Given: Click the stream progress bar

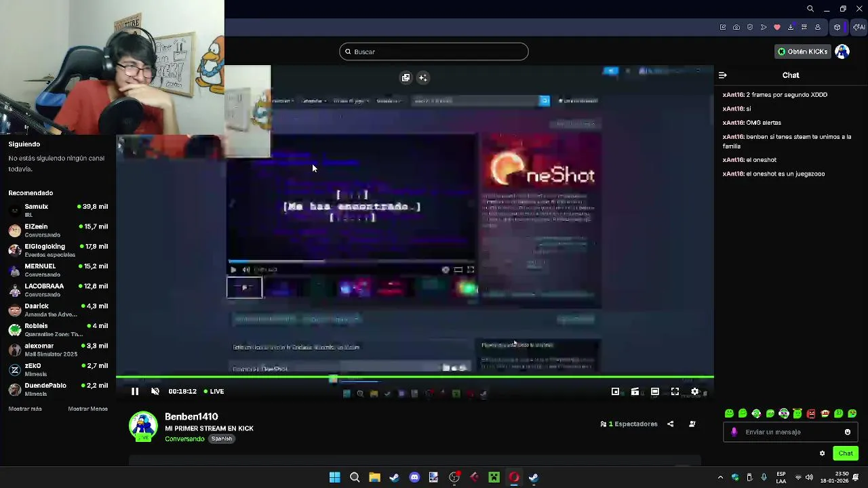Looking at the screenshot, I should (414, 377).
